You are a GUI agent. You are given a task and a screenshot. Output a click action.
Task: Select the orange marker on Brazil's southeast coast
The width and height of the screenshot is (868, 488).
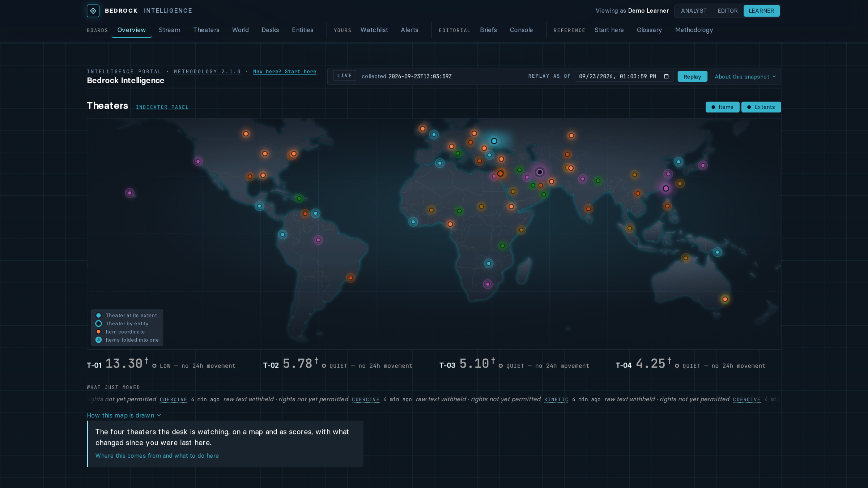click(x=350, y=278)
